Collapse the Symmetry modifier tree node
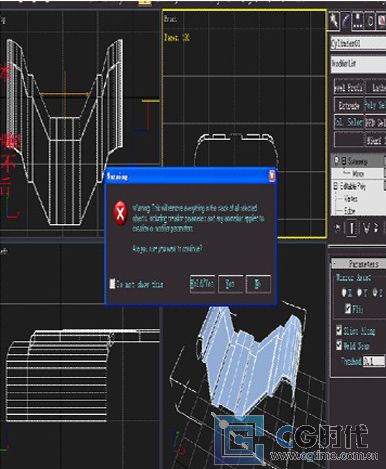386x469 pixels. pyautogui.click(x=343, y=161)
